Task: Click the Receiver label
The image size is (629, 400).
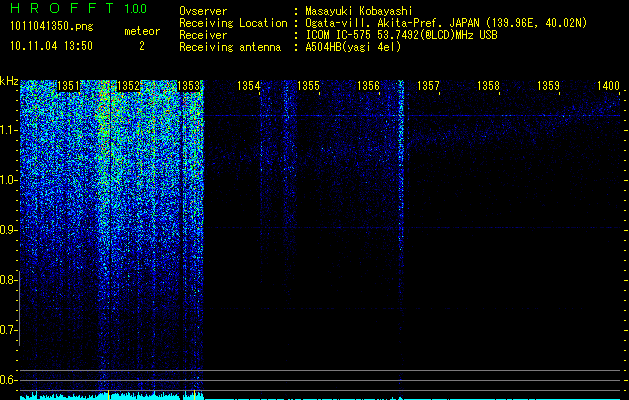Action: point(203,35)
